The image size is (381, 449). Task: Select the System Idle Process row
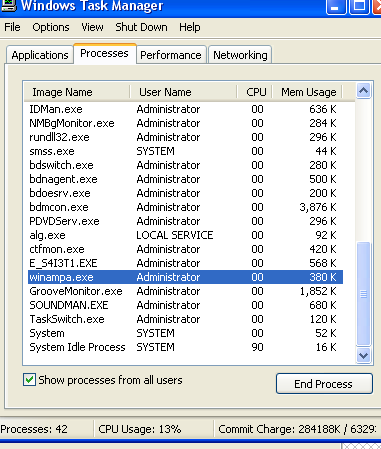(x=185, y=347)
